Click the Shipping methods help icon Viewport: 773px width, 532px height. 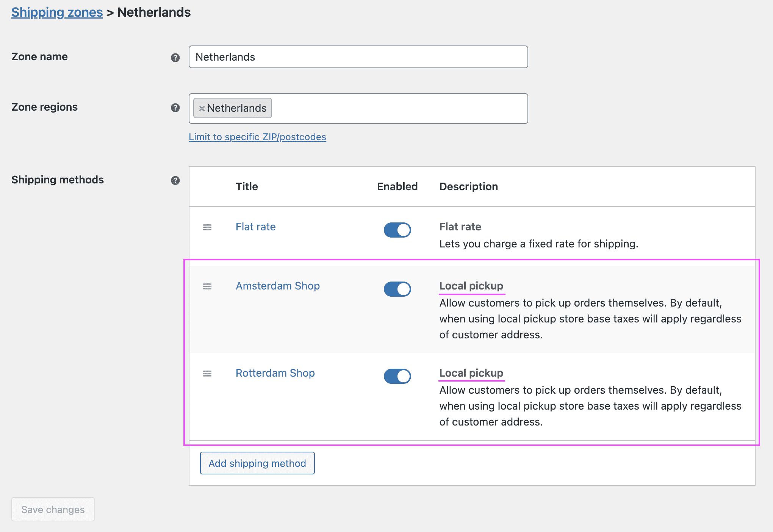tap(175, 181)
